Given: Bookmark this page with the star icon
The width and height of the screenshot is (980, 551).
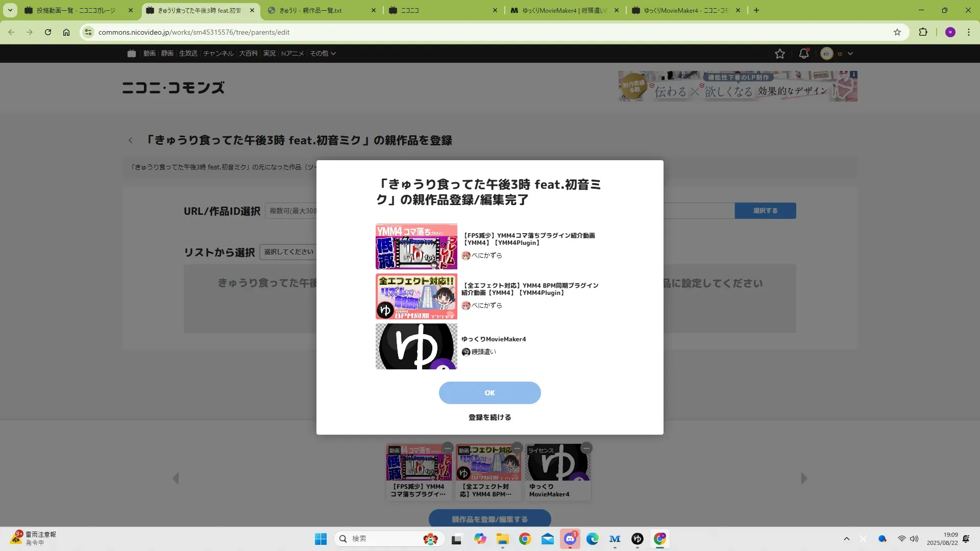Looking at the screenshot, I should pyautogui.click(x=897, y=32).
